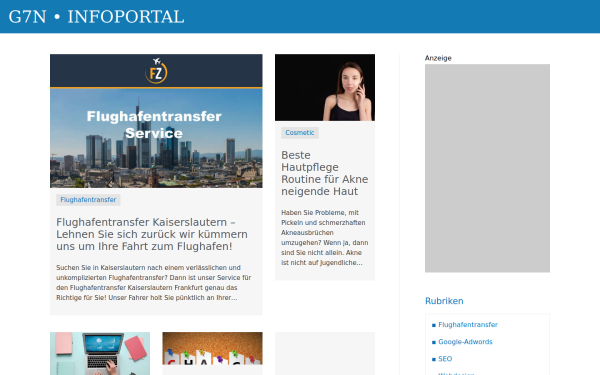Open the Flughafentransfer link in Rubriken
Viewport: 600px width, 375px height.
pos(468,325)
